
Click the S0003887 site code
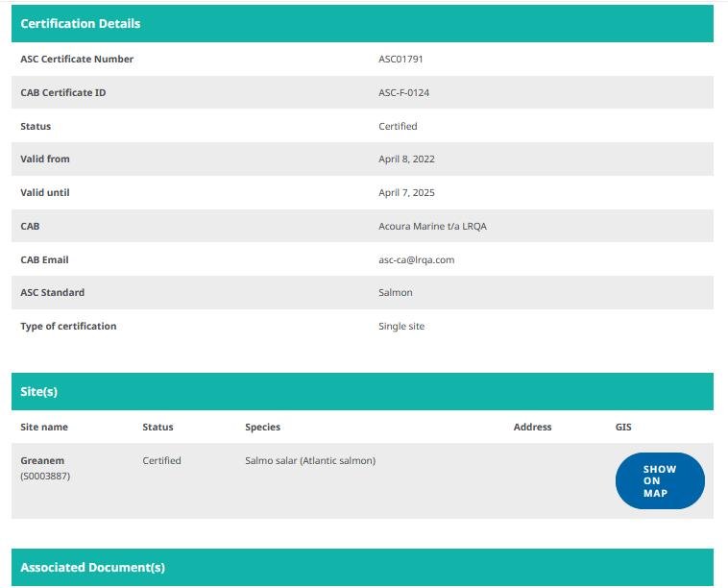(45, 476)
